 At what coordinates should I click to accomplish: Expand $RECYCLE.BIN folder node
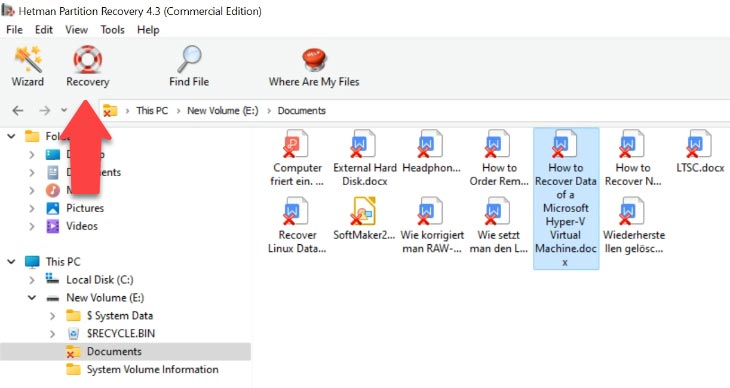click(x=52, y=334)
